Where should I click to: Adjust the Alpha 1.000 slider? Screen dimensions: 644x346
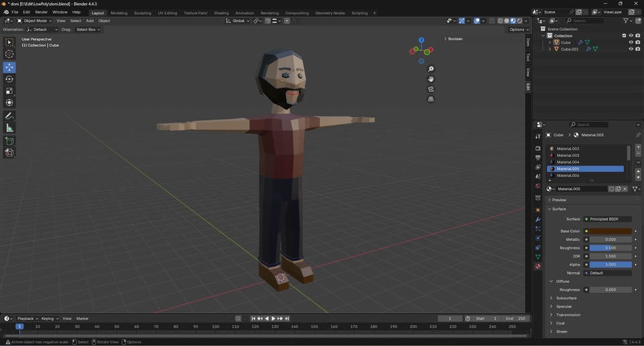pyautogui.click(x=610, y=265)
